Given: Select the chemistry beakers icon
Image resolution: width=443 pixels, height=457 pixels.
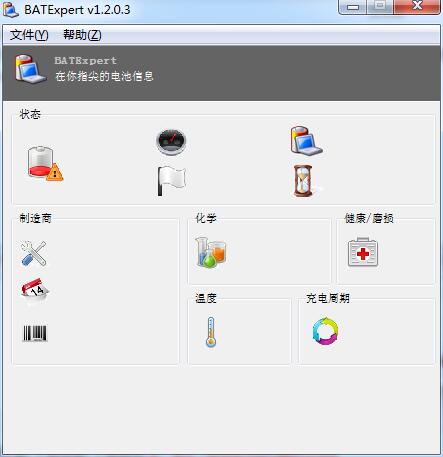Looking at the screenshot, I should [x=211, y=252].
